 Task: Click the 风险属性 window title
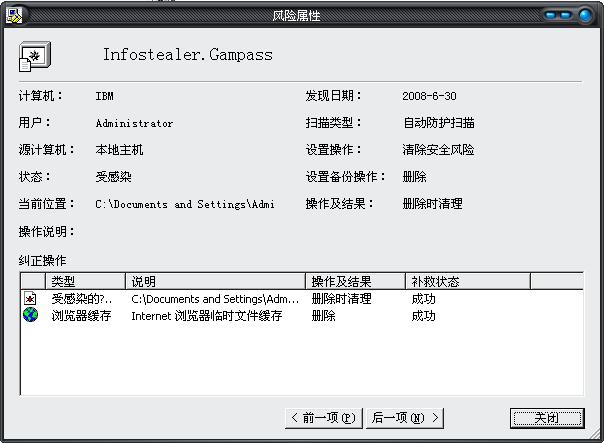[x=296, y=15]
